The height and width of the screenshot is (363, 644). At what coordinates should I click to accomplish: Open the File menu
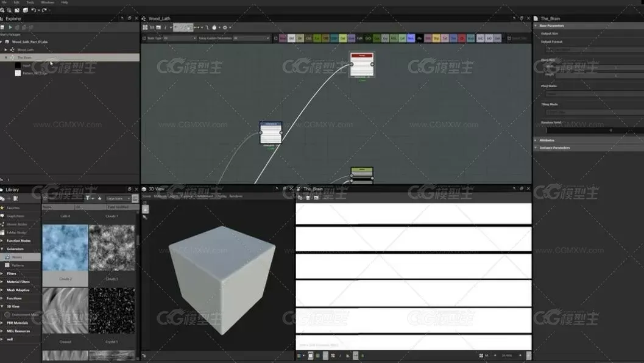(4, 2)
